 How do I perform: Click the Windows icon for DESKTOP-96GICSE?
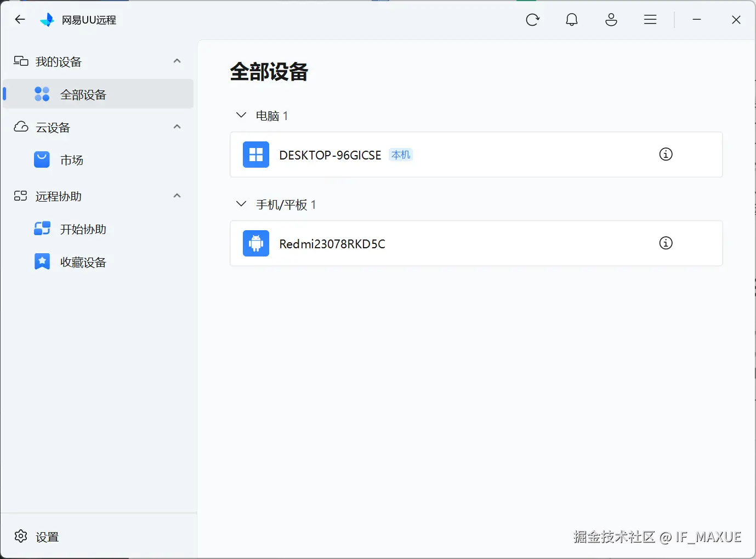256,155
